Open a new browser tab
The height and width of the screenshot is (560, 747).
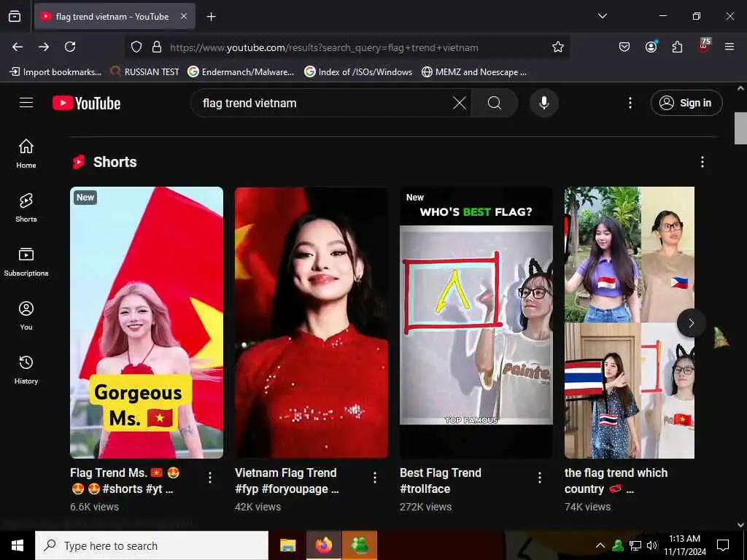point(211,17)
